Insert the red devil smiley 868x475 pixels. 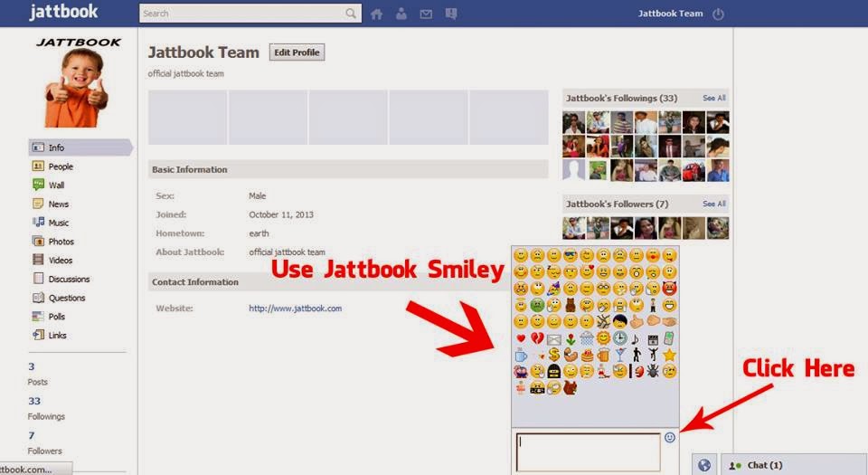coord(669,289)
